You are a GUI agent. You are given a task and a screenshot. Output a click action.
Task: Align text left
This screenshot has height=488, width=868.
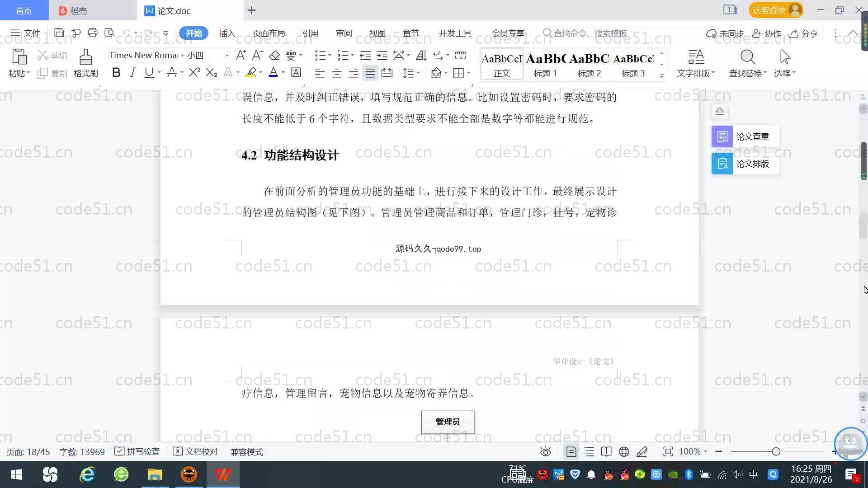(x=320, y=73)
